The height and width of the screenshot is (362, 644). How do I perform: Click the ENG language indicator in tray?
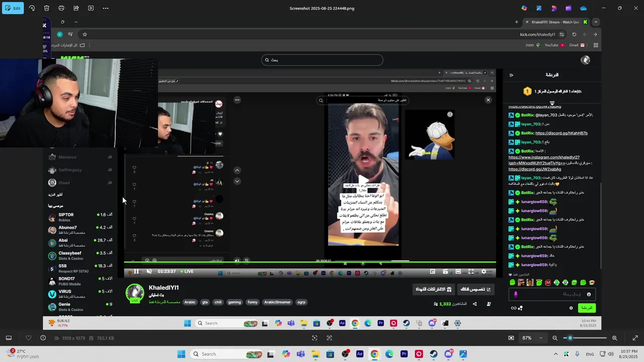[590, 354]
